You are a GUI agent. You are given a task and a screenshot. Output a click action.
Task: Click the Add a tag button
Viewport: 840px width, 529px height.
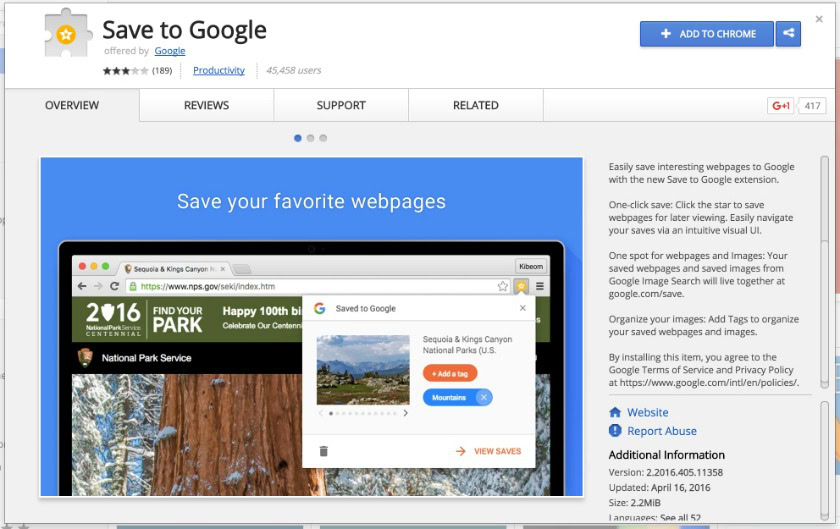click(x=450, y=374)
